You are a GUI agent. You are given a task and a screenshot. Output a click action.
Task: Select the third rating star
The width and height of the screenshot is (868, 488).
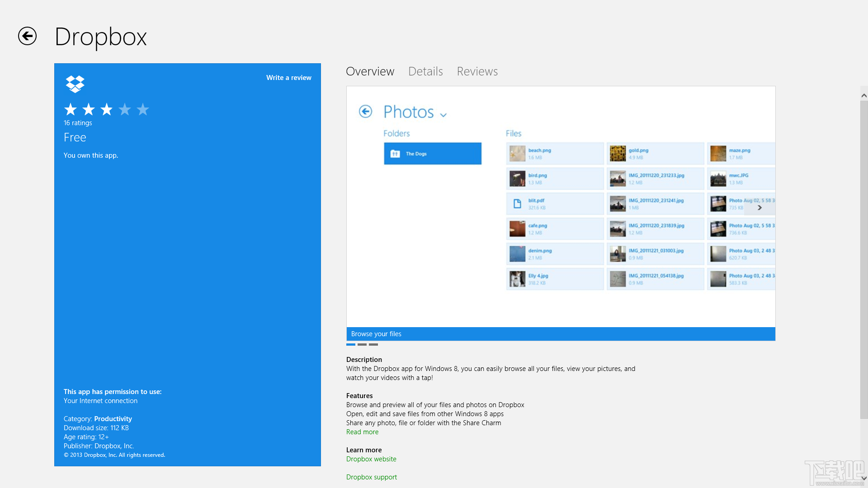tap(106, 109)
